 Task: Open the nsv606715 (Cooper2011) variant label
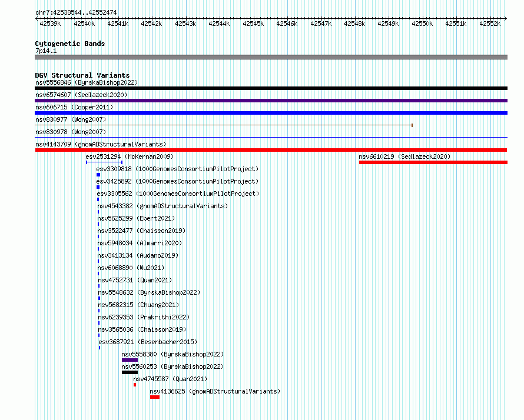coord(74,107)
